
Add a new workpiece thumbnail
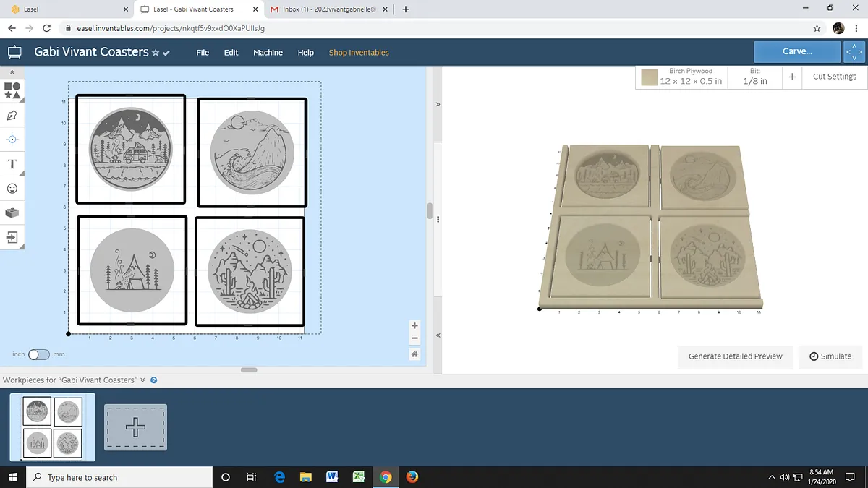click(135, 427)
